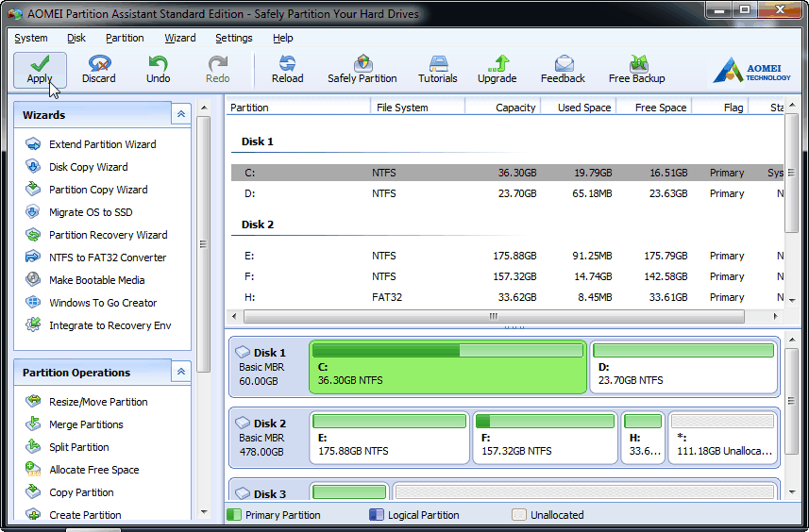Image resolution: width=809 pixels, height=532 pixels.
Task: Click the Disk 3 header in disk map
Action: point(268,491)
